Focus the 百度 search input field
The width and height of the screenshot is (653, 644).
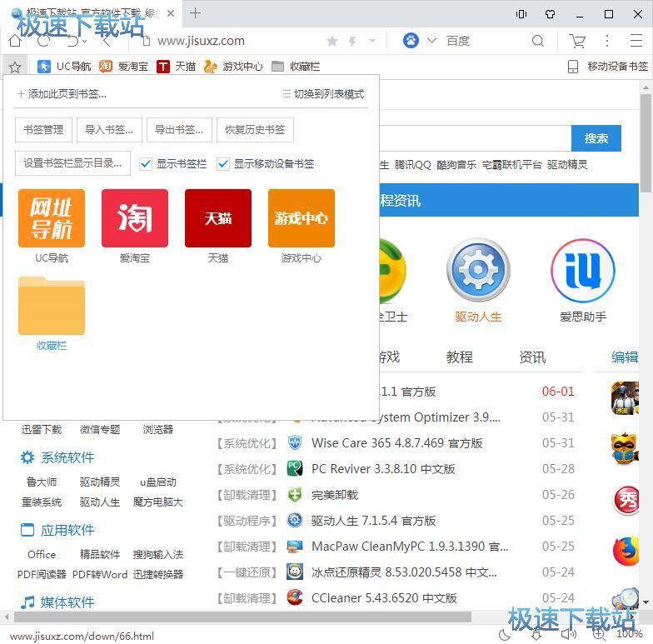tap(485, 41)
